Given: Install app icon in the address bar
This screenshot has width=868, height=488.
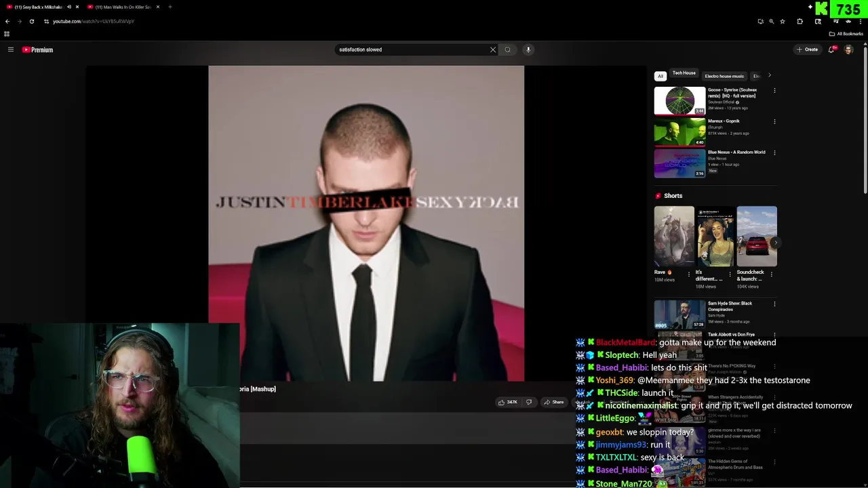Looking at the screenshot, I should 760,22.
